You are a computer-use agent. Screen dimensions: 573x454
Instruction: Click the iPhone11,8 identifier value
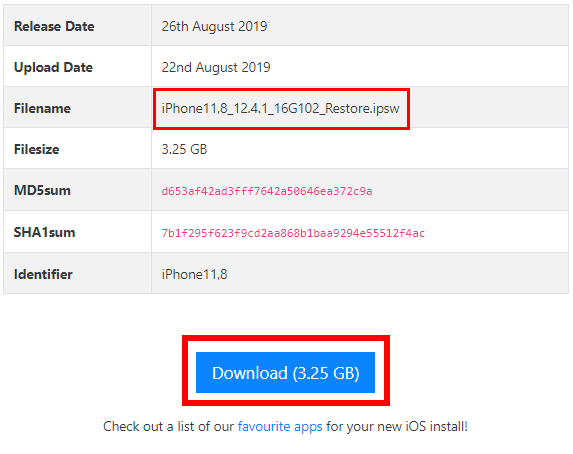[194, 274]
